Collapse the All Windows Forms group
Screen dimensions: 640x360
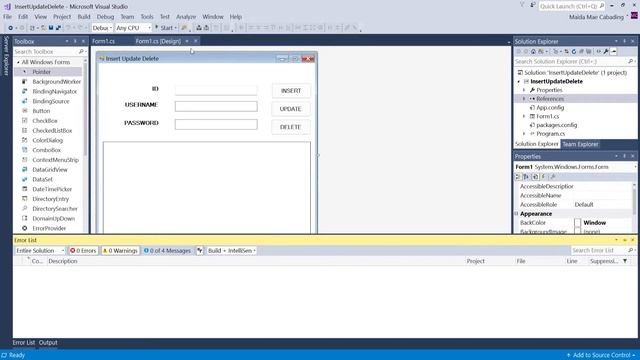tap(18, 62)
